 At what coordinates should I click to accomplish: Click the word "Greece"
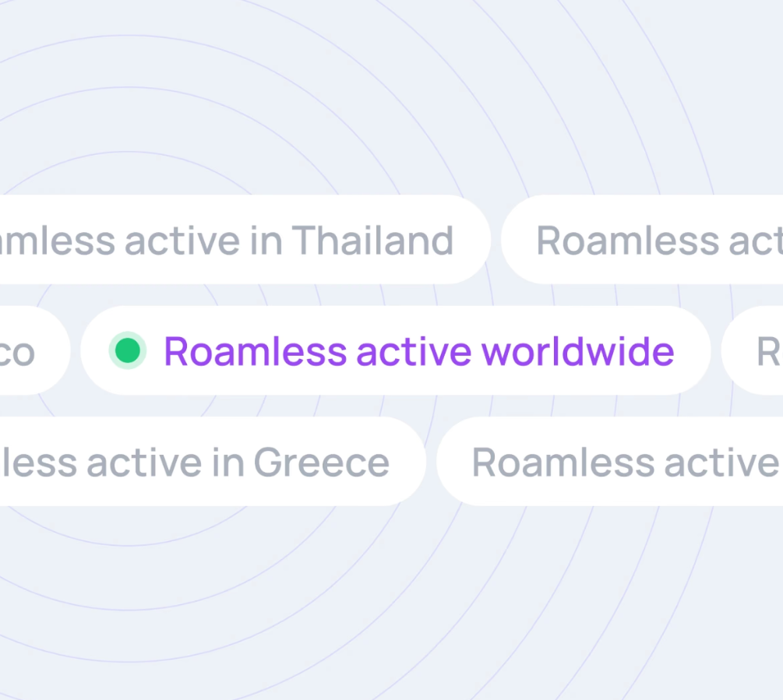pos(321,462)
